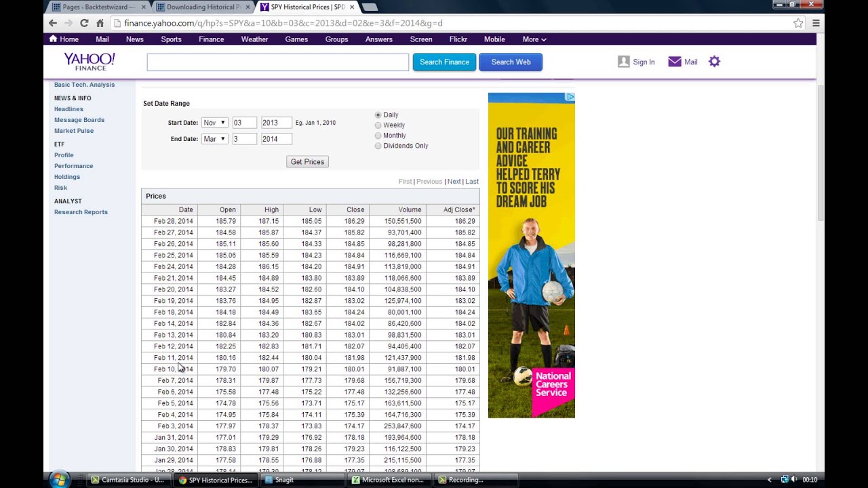Open the browser home page icon
Image resolution: width=868 pixels, height=488 pixels.
[100, 23]
